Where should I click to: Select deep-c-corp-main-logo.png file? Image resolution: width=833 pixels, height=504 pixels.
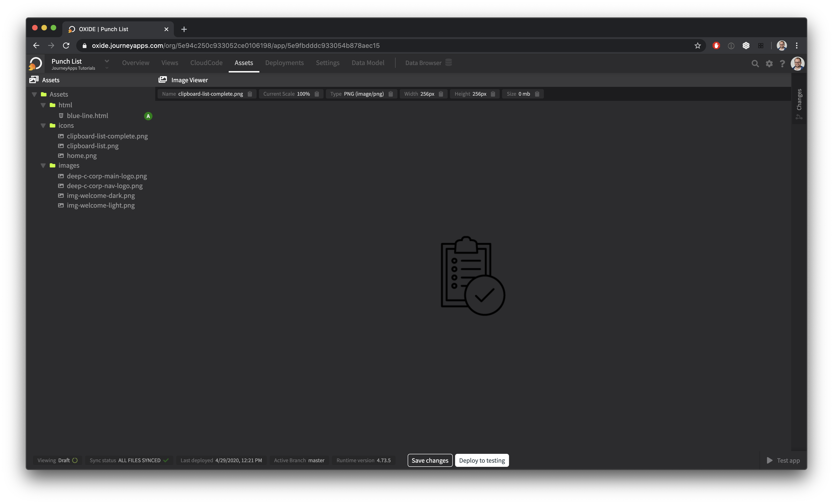coord(107,176)
